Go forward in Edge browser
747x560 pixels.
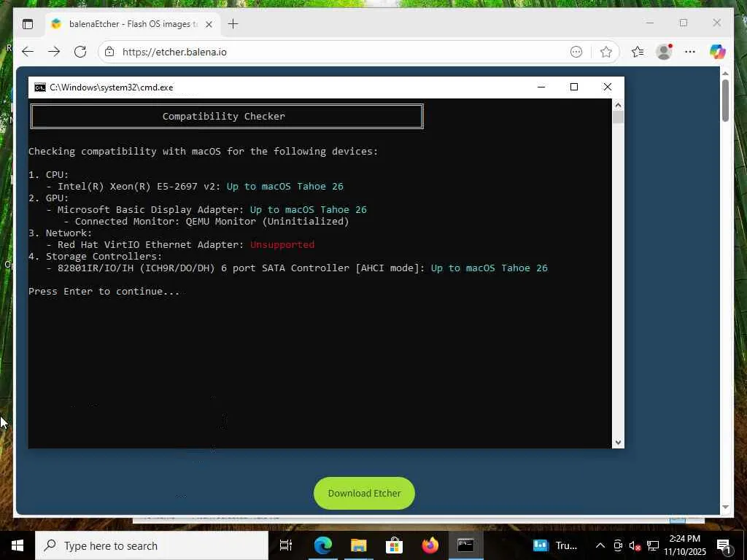54,52
